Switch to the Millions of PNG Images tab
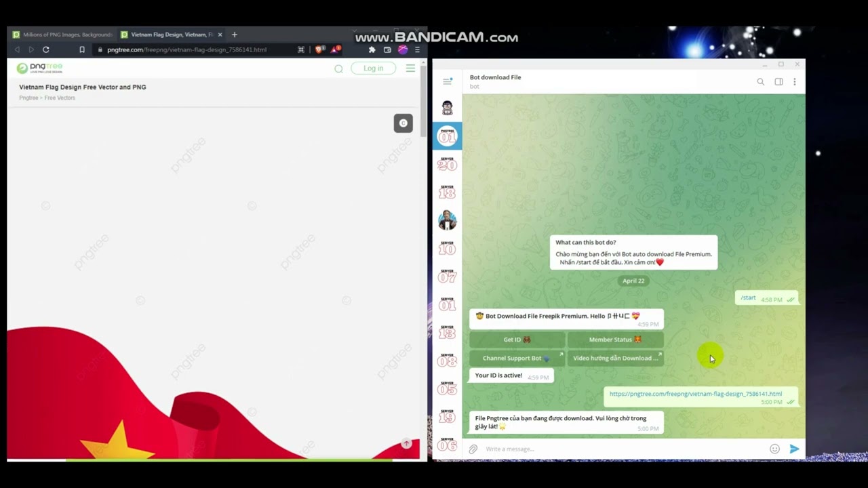Viewport: 868px width, 488px height. (x=62, y=35)
